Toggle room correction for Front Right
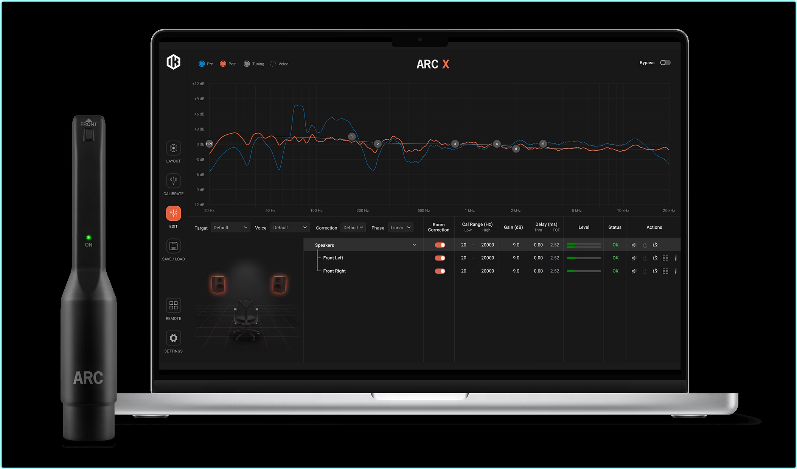Screen dimensions: 797x469 pyautogui.click(x=440, y=271)
